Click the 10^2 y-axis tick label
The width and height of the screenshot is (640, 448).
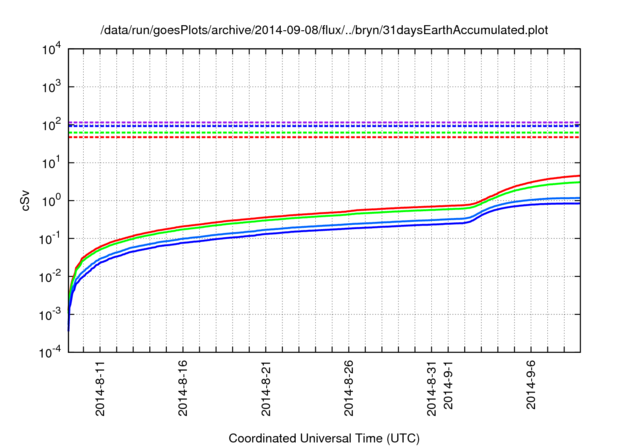pos(52,125)
